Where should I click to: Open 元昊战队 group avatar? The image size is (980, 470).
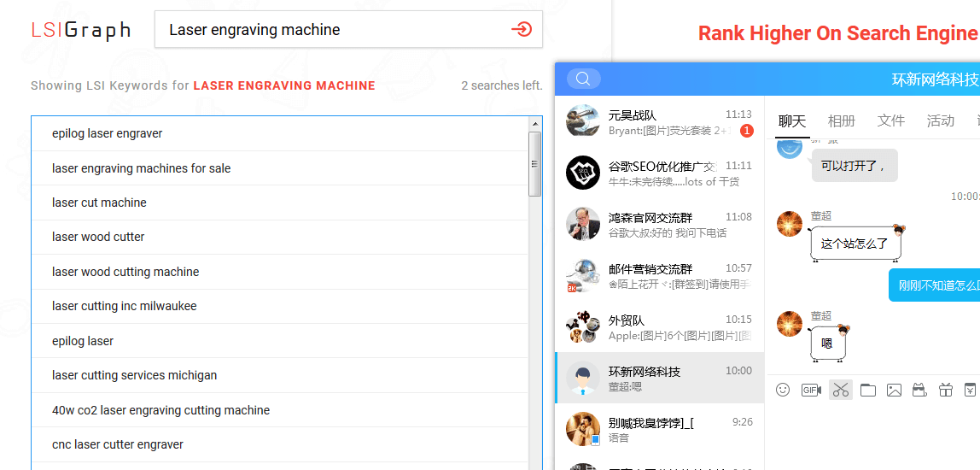coord(582,120)
